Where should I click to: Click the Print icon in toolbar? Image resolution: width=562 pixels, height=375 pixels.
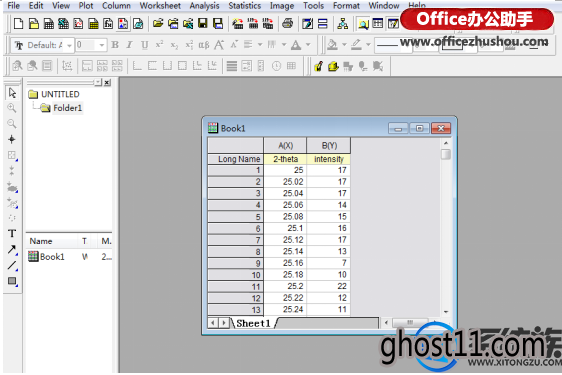[x=287, y=24]
